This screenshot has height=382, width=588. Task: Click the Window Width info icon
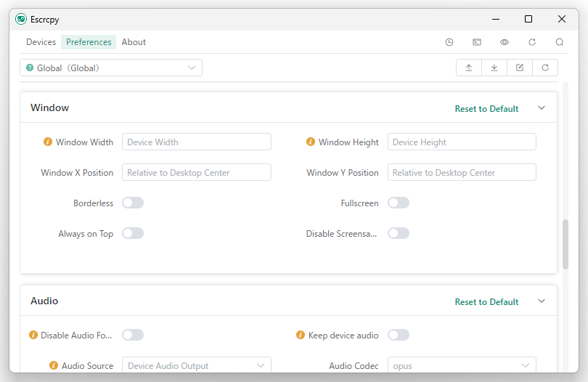click(x=48, y=142)
